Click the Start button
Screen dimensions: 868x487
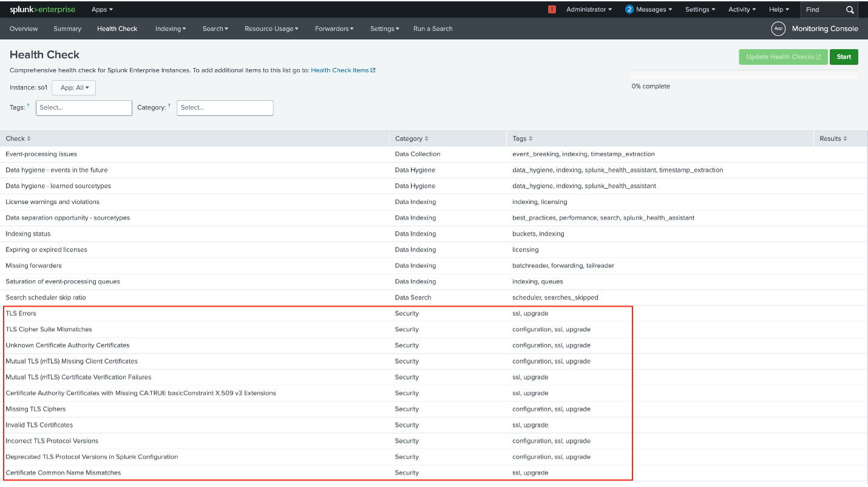[x=844, y=57]
